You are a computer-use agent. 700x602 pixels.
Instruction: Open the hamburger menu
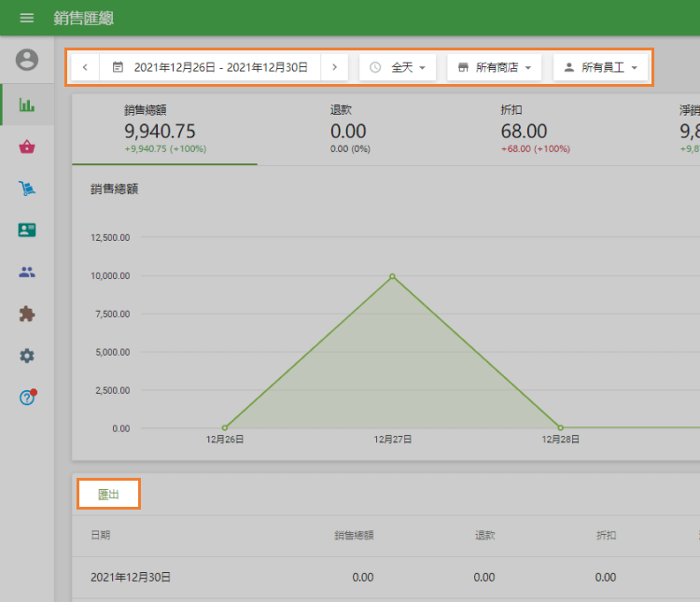[26, 18]
